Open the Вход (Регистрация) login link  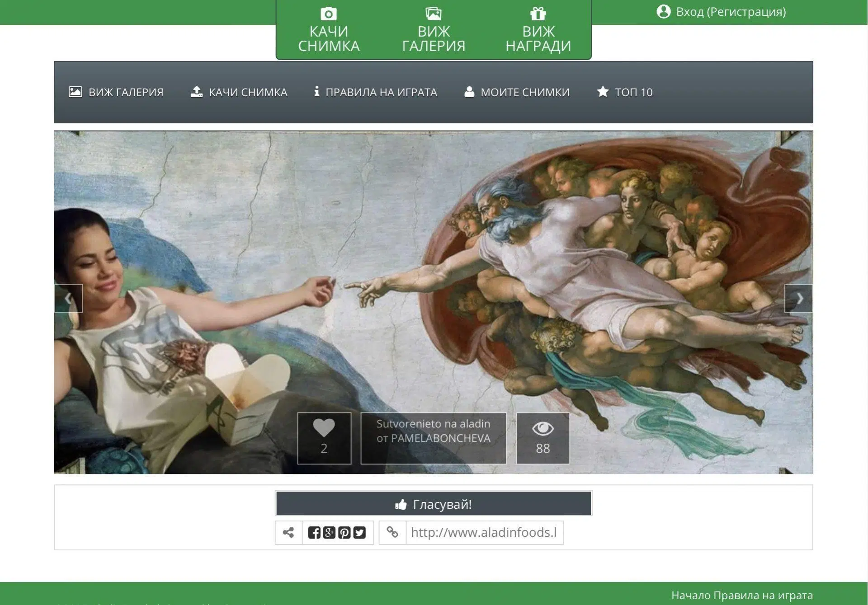coord(731,12)
